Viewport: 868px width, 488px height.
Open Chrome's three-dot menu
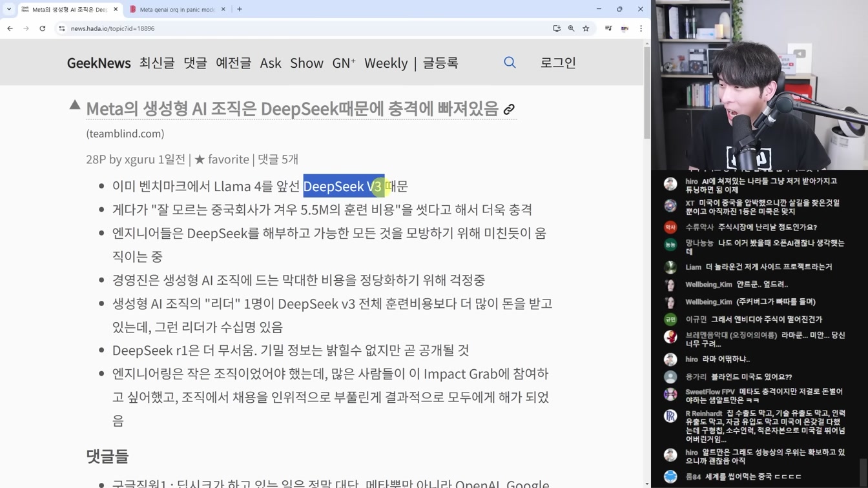[x=641, y=28]
